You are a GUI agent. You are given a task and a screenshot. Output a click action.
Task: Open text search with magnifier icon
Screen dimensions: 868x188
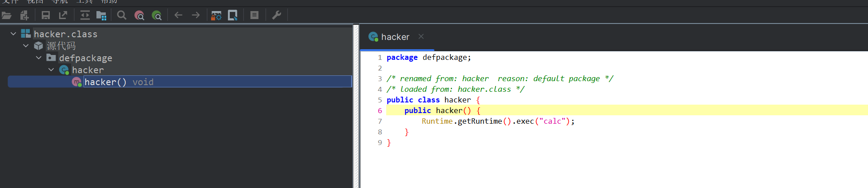[x=121, y=16]
